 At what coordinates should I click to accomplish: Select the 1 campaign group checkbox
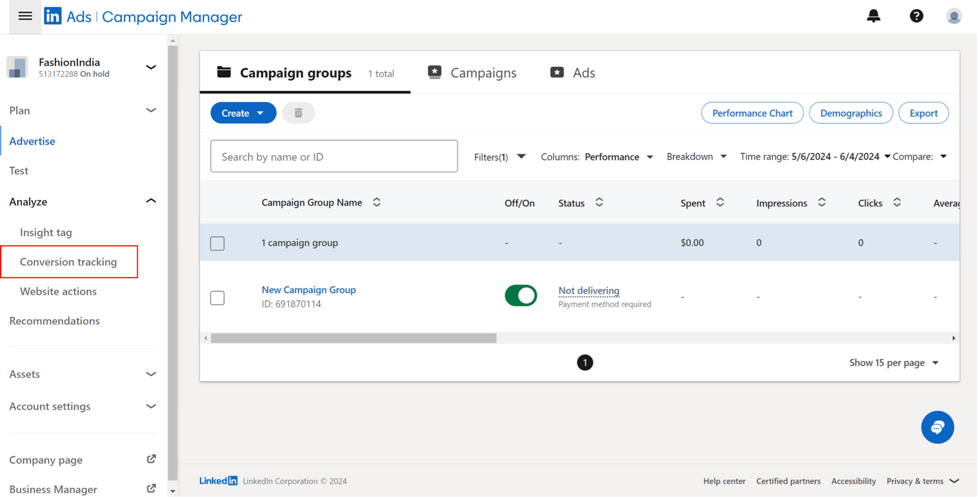click(217, 243)
